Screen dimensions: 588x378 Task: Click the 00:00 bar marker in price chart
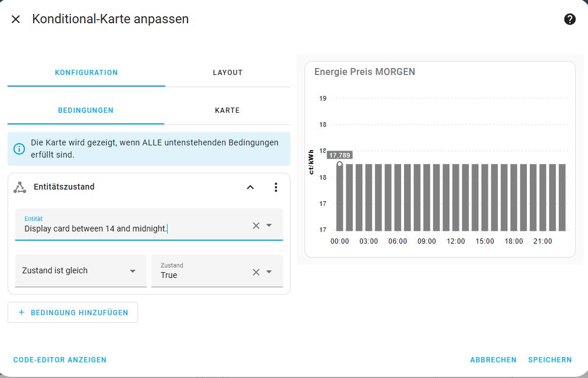click(x=340, y=164)
